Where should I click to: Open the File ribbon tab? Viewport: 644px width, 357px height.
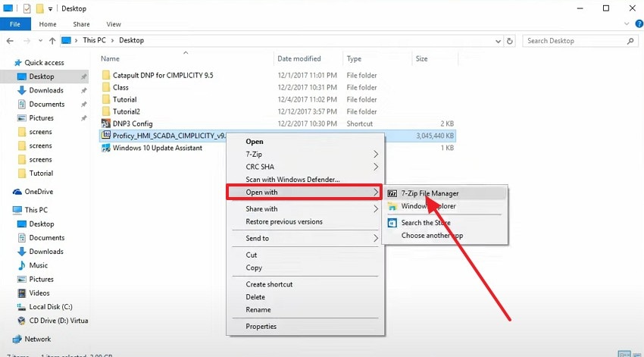(x=15, y=24)
